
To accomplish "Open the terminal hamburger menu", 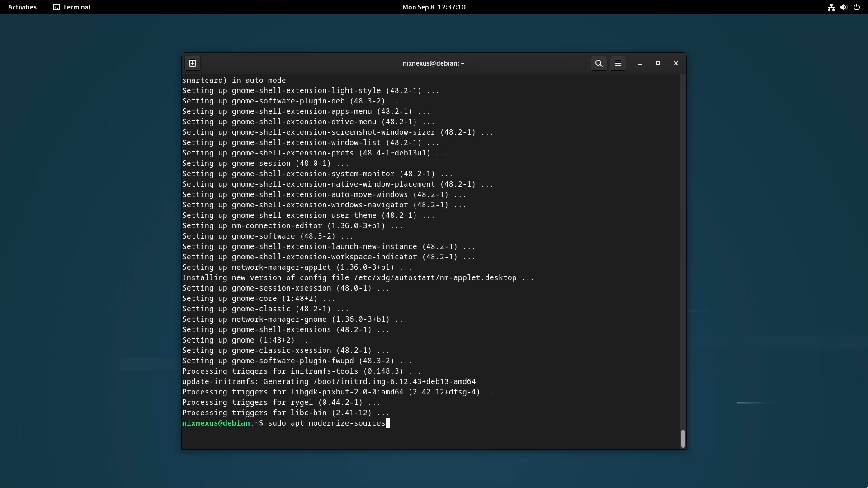I will tap(618, 63).
